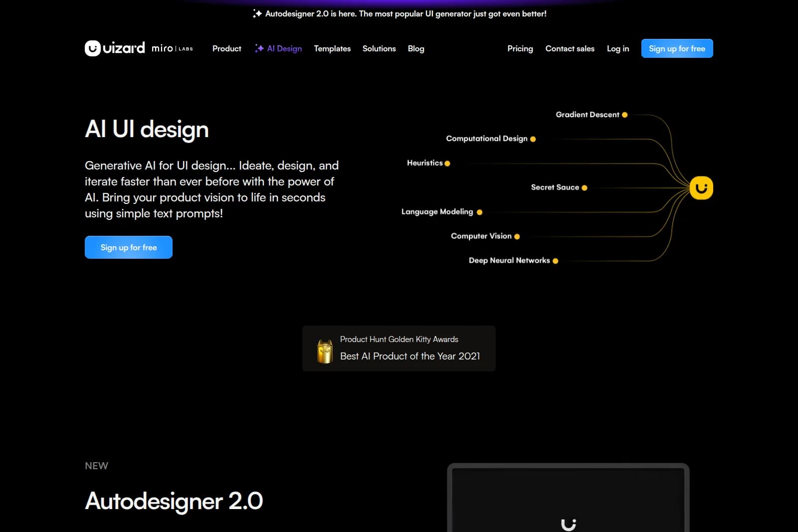Toggle the Gradient Descent dot
798x532 pixels.
point(625,114)
